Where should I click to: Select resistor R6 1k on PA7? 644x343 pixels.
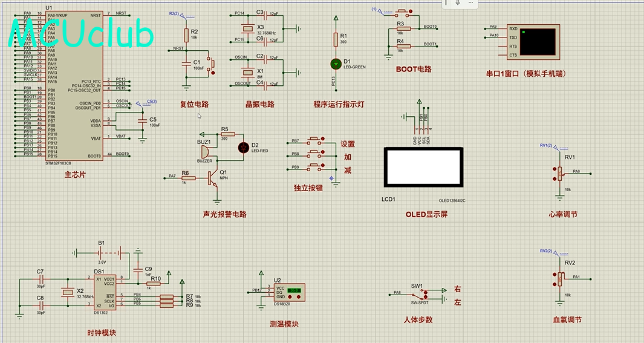[x=189, y=178]
